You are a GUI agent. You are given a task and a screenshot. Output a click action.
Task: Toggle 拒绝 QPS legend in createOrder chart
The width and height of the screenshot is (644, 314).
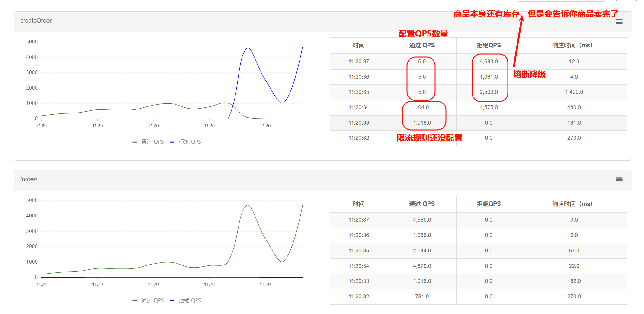coord(186,142)
